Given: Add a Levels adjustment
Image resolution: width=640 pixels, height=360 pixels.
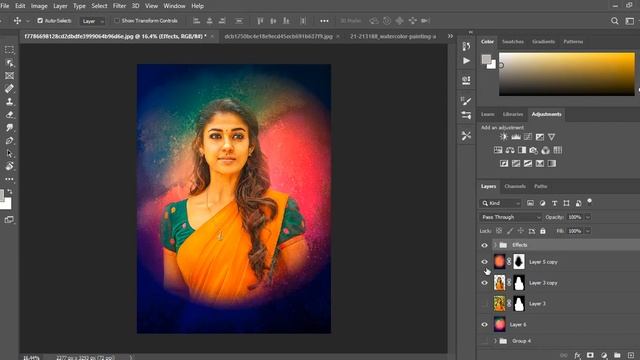Looking at the screenshot, I should point(516,137).
